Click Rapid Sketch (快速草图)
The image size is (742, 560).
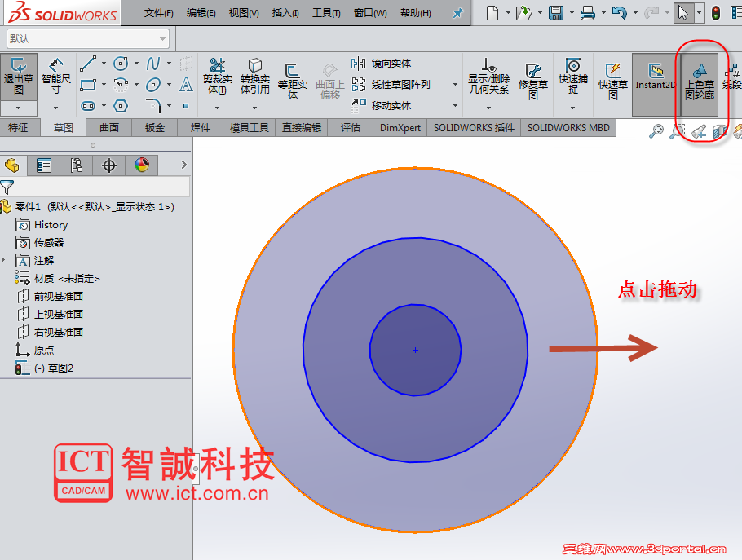click(x=613, y=82)
